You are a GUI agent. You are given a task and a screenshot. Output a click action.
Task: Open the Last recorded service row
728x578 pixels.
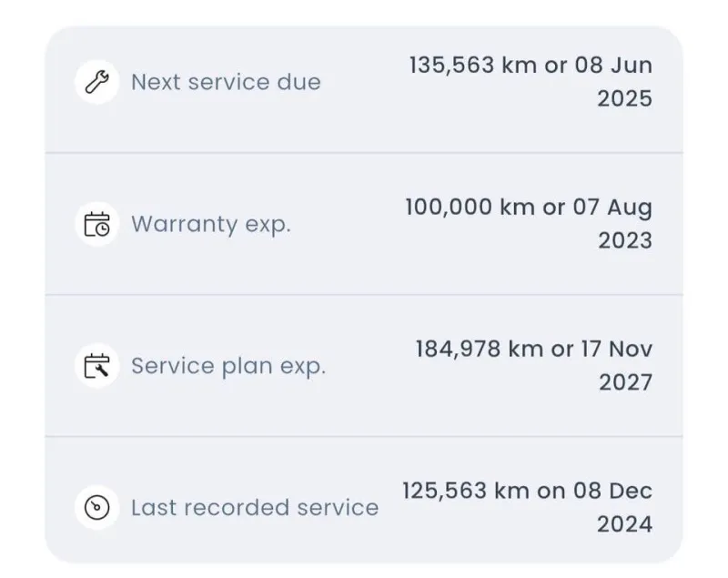(x=364, y=501)
